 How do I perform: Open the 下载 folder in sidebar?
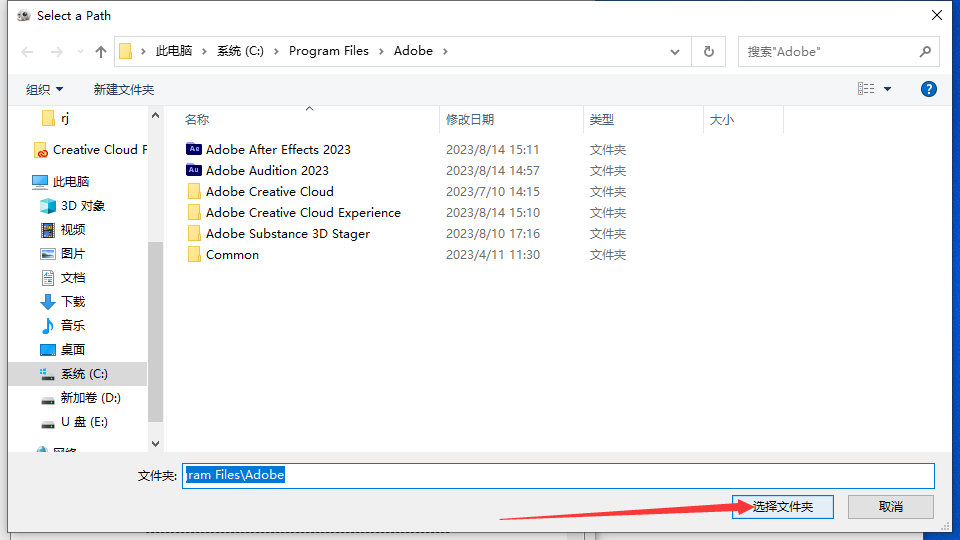[72, 301]
